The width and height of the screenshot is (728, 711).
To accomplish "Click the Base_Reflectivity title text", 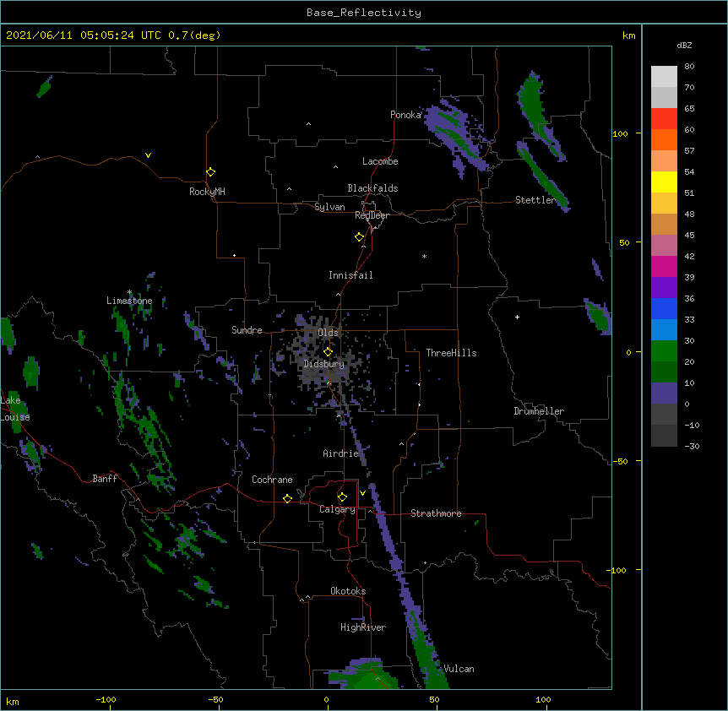I will (x=364, y=13).
